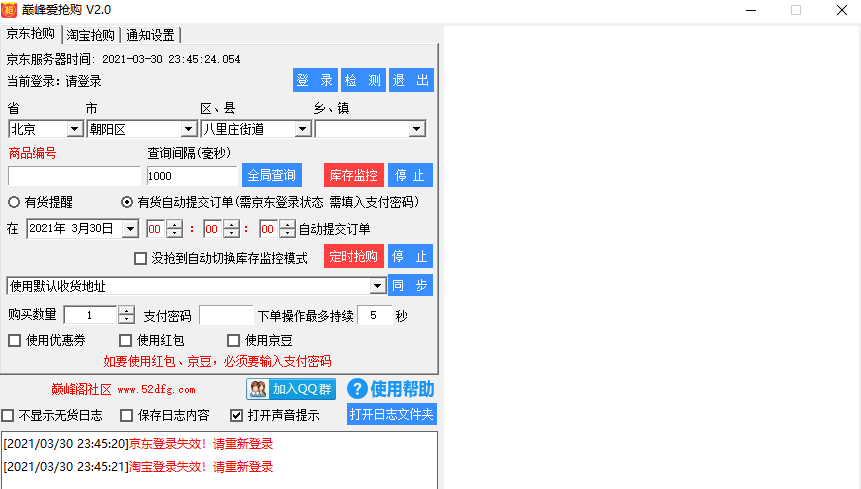Toggle 没抢到自动切换库存监控模式 checkbox

click(x=141, y=258)
